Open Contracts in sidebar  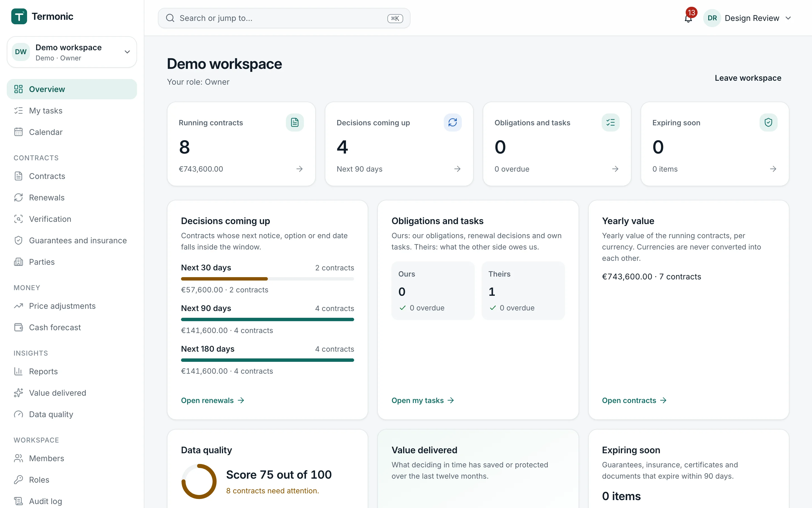pyautogui.click(x=72, y=176)
